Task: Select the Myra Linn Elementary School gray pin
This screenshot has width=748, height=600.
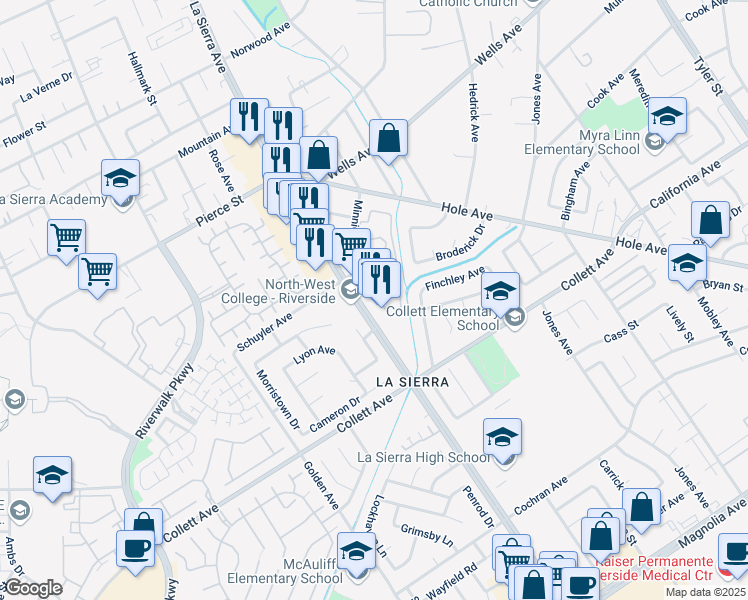Action: click(x=654, y=141)
